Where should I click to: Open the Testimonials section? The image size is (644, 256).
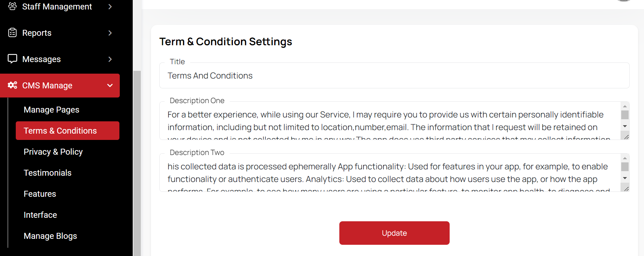[x=48, y=173]
